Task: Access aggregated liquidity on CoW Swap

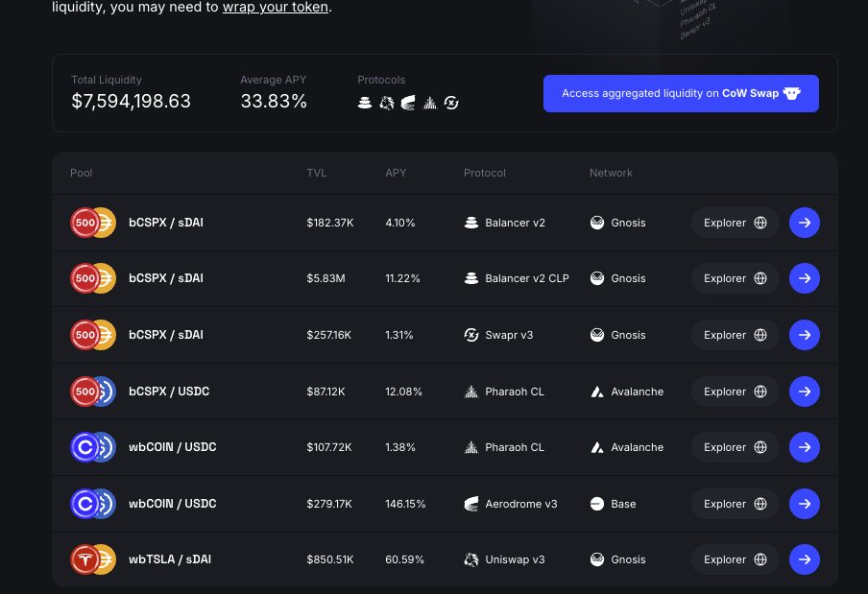Action: tap(681, 93)
